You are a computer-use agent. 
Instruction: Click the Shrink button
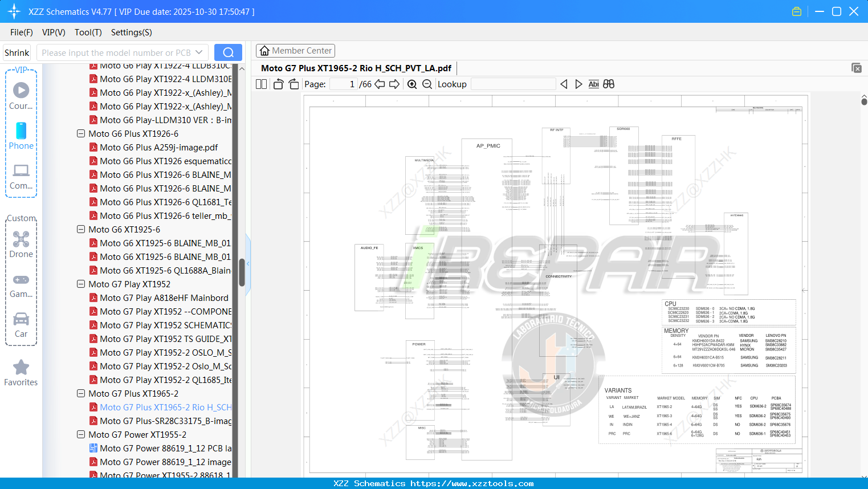tap(17, 52)
